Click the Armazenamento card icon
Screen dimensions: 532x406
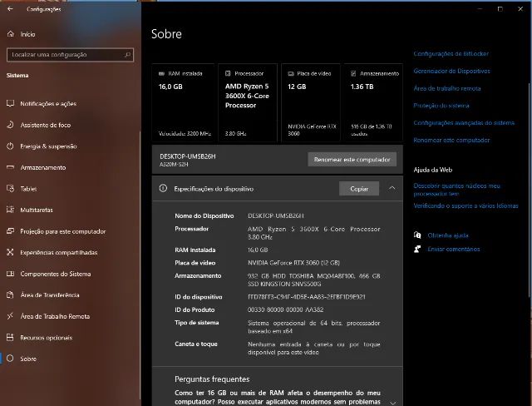[353, 73]
